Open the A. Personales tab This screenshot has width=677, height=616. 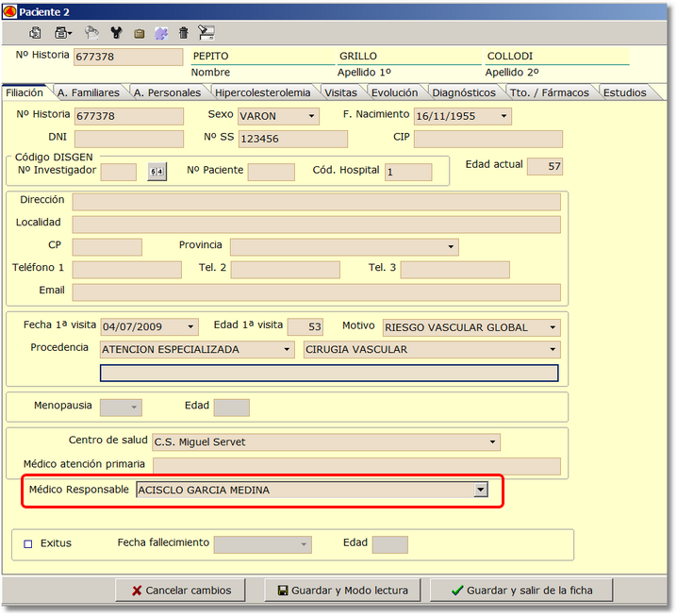167,92
